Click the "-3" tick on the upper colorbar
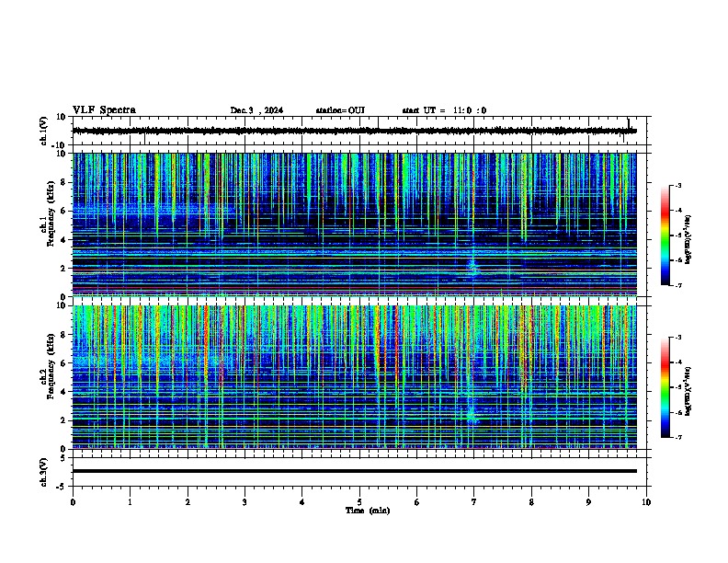The image size is (728, 563). point(677,186)
